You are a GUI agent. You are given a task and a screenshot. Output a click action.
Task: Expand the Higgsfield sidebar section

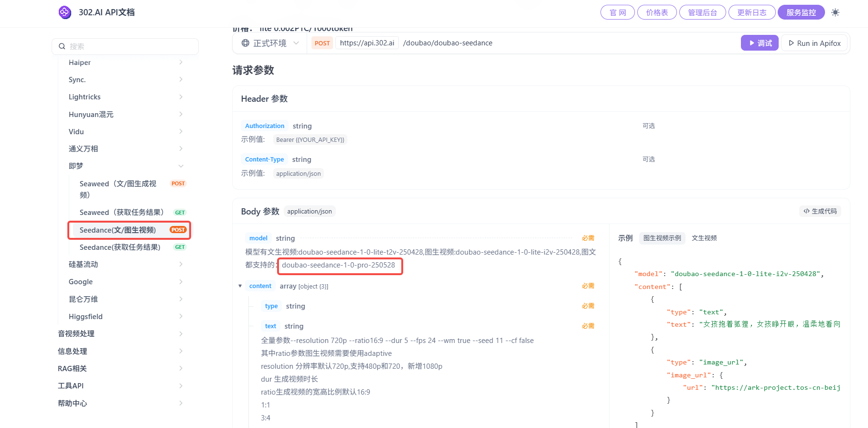pyautogui.click(x=126, y=316)
